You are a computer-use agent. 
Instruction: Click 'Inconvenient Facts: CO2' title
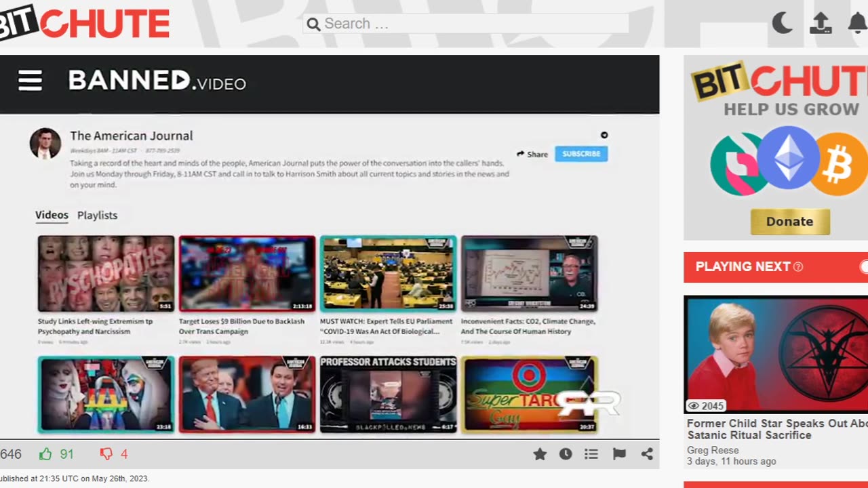pos(528,326)
